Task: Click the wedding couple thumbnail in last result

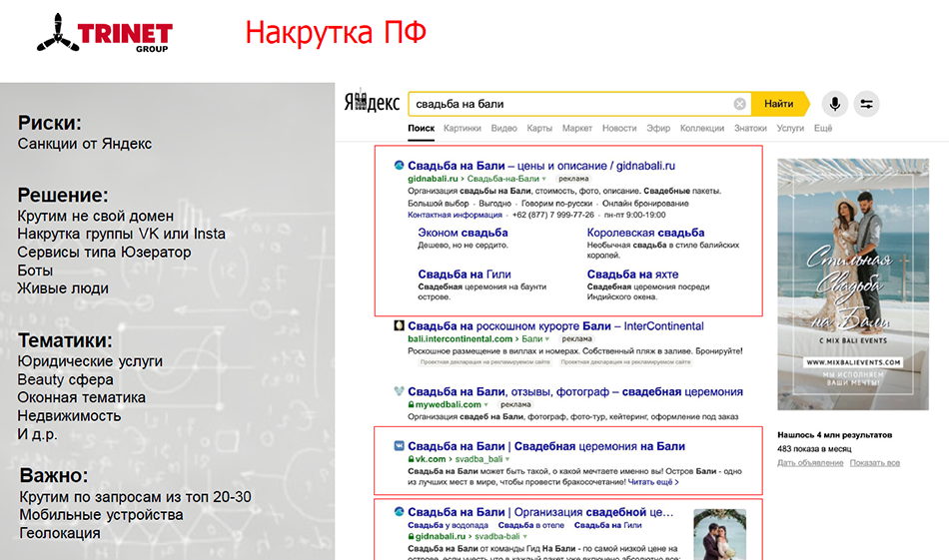Action: click(719, 535)
